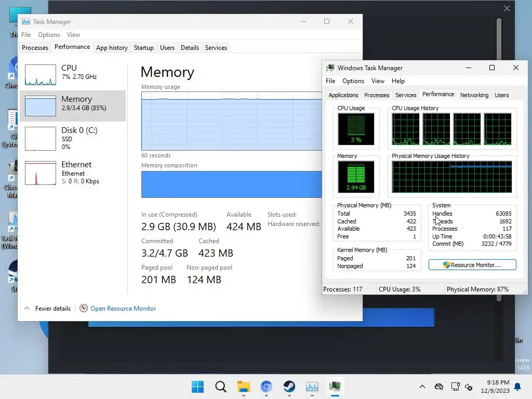
Task: Show hidden system tray icons
Action: point(422,387)
